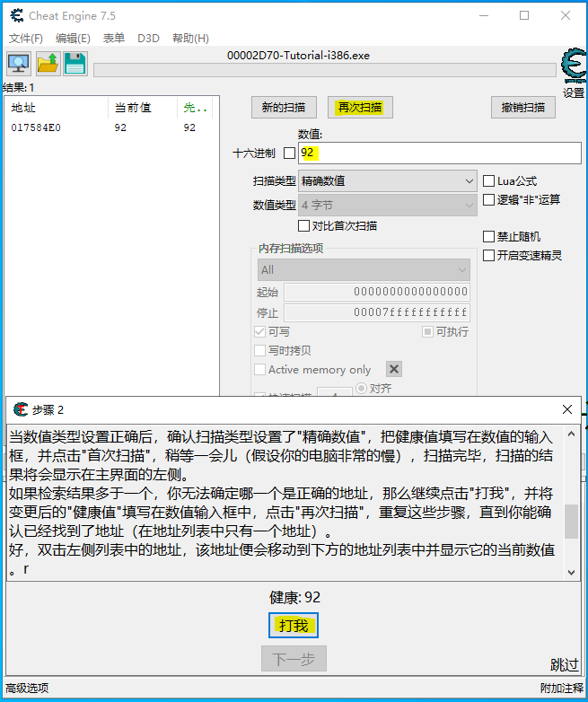588x702 pixels.
Task: Open the D3D menu
Action: [148, 39]
